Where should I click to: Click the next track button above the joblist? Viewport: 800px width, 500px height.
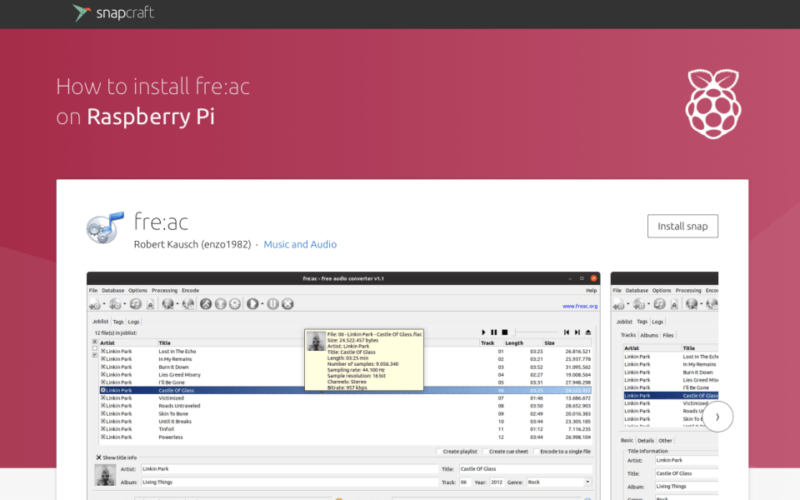(x=577, y=332)
